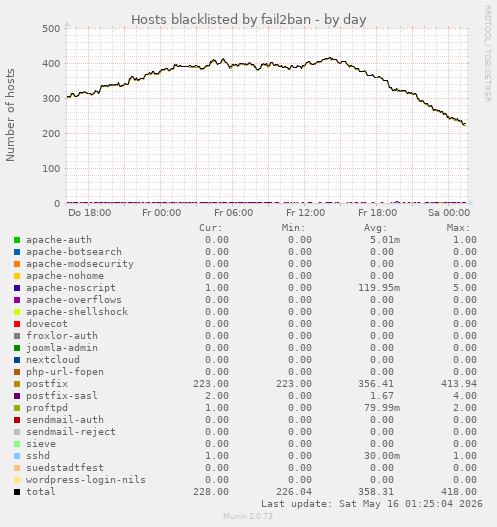Viewport: 497px width, 527px height.
Task: Click the total current value 228.00
Action: coord(211,492)
